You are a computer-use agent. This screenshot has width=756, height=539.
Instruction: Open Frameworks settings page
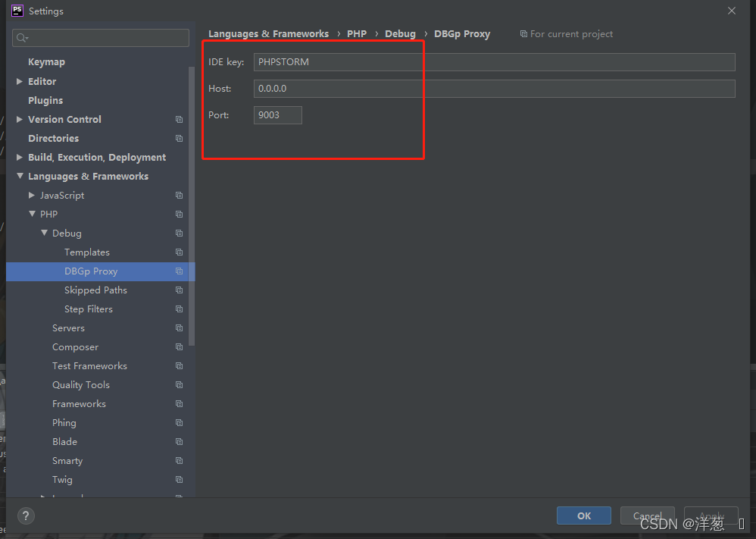(79, 404)
